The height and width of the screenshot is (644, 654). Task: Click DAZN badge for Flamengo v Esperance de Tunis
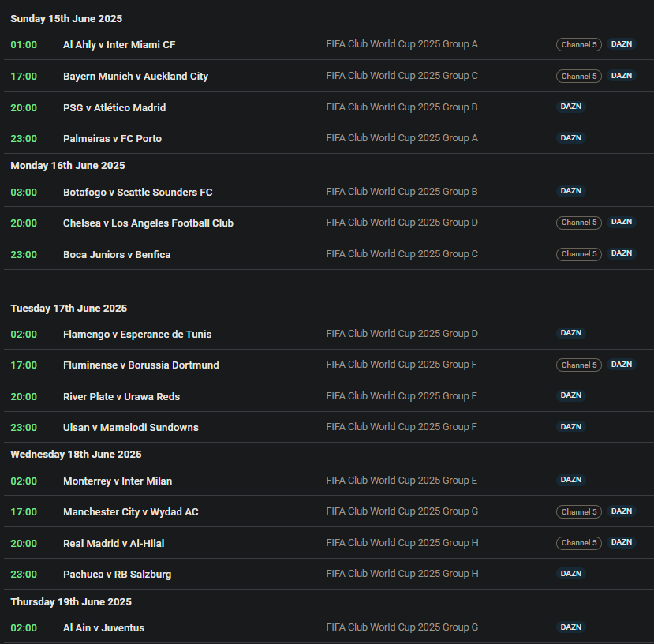pos(570,333)
